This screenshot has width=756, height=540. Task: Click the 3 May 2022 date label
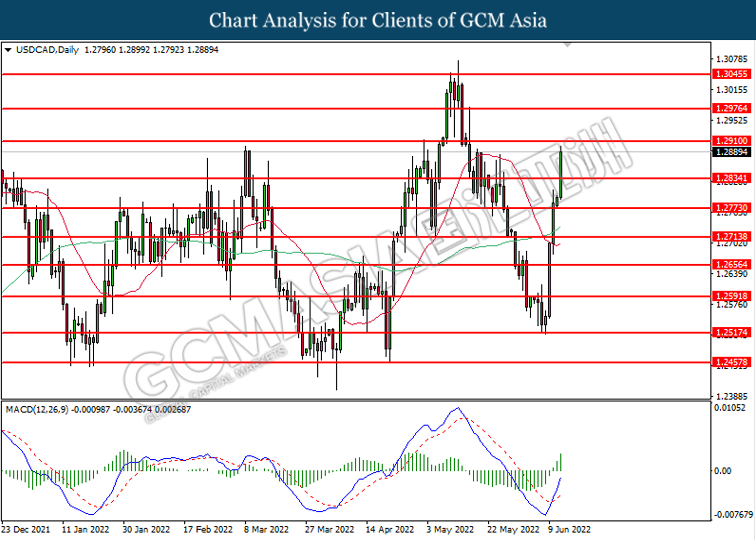click(x=450, y=529)
